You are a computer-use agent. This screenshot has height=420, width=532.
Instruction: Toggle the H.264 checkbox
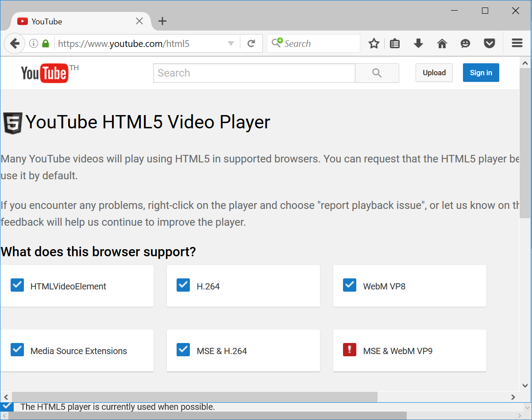pos(183,285)
